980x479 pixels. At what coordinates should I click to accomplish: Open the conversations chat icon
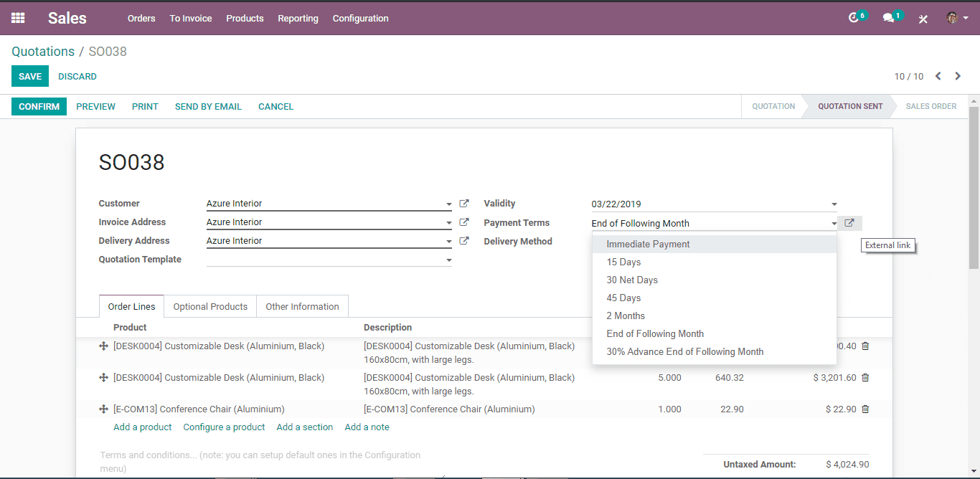click(x=888, y=18)
